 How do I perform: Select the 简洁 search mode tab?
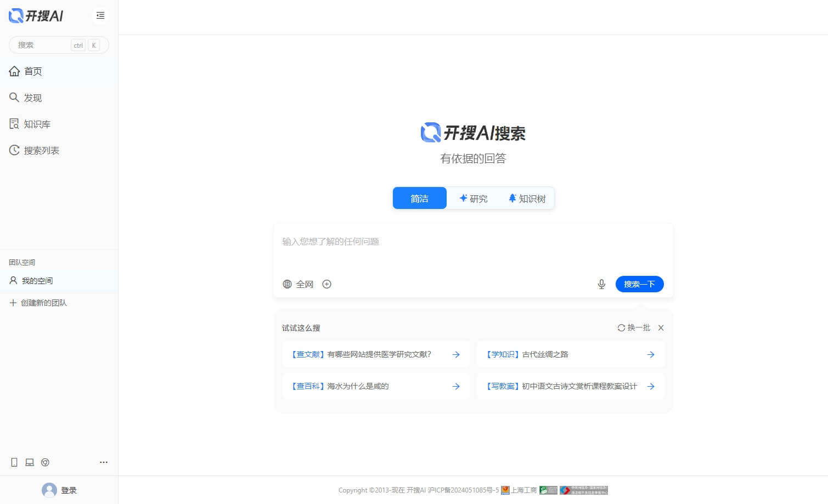point(420,198)
